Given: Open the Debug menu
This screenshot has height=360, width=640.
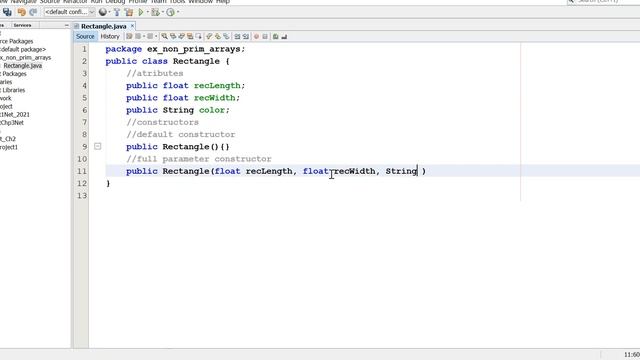Looking at the screenshot, I should tap(115, 2).
